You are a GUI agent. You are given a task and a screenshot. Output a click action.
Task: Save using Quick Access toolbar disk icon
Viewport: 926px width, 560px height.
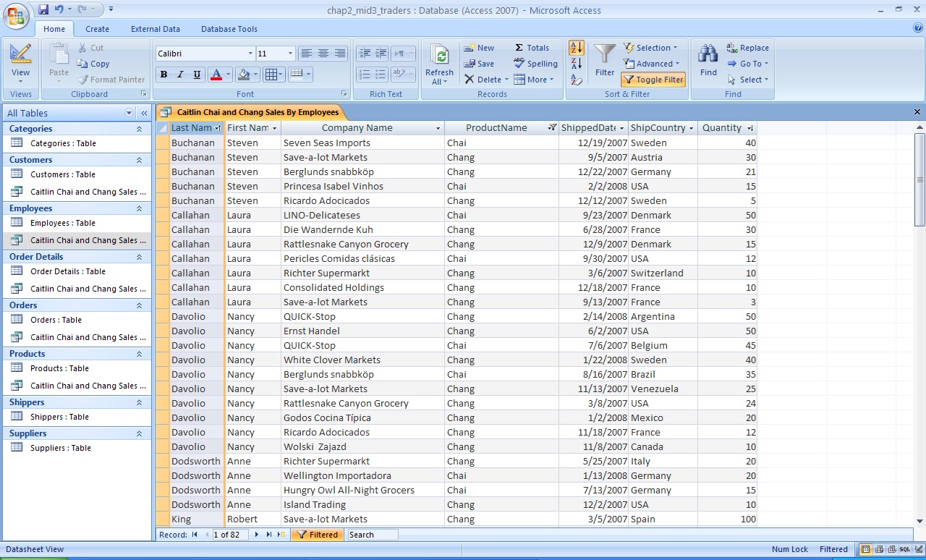pos(43,9)
